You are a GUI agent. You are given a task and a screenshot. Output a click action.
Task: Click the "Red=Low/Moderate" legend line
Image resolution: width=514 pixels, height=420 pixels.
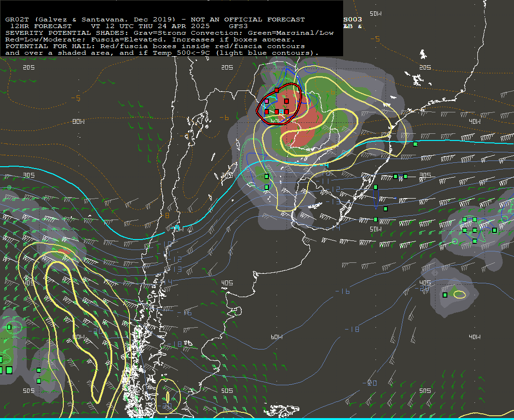[x=150, y=40]
